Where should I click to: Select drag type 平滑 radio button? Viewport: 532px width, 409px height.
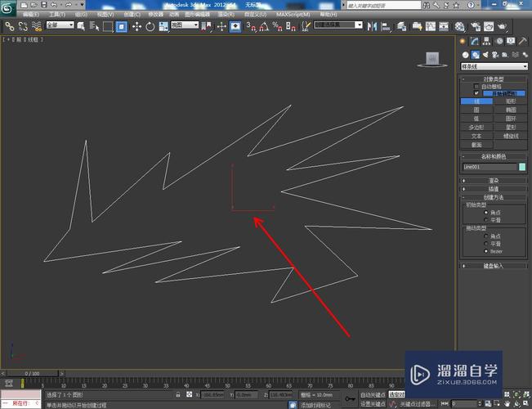coord(486,244)
